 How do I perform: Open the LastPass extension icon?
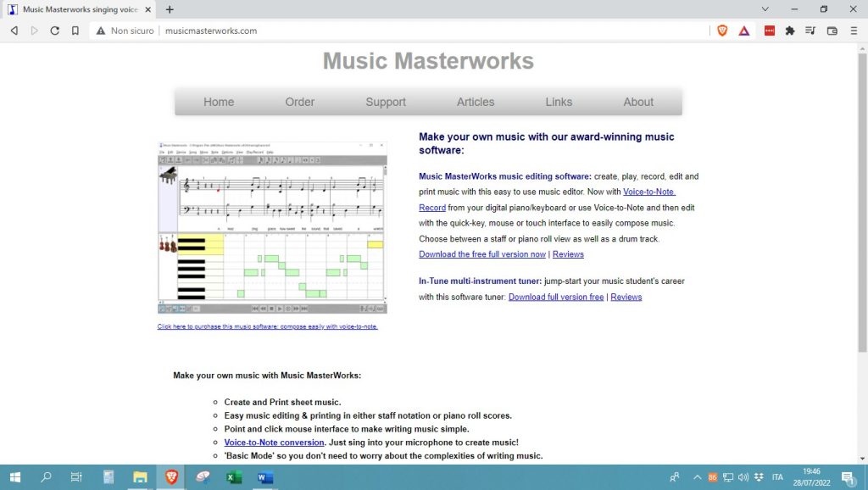[770, 31]
